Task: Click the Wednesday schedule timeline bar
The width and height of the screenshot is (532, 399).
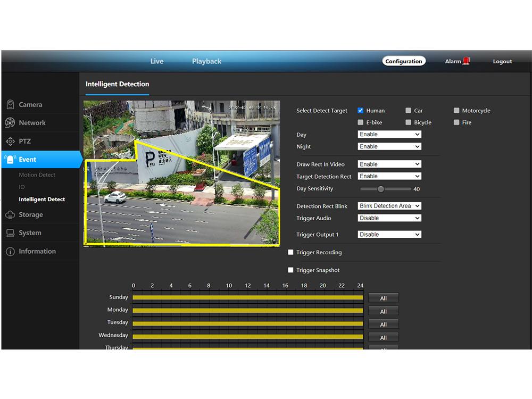Action: (x=248, y=337)
